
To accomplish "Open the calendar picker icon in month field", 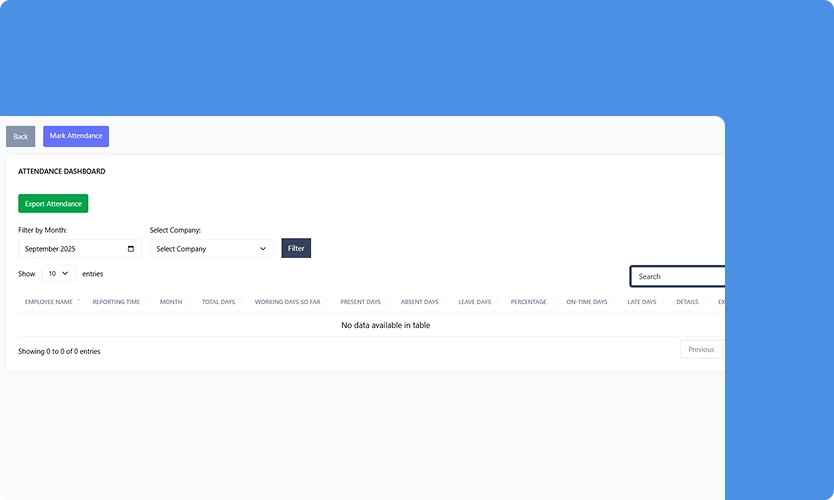I will (131, 249).
